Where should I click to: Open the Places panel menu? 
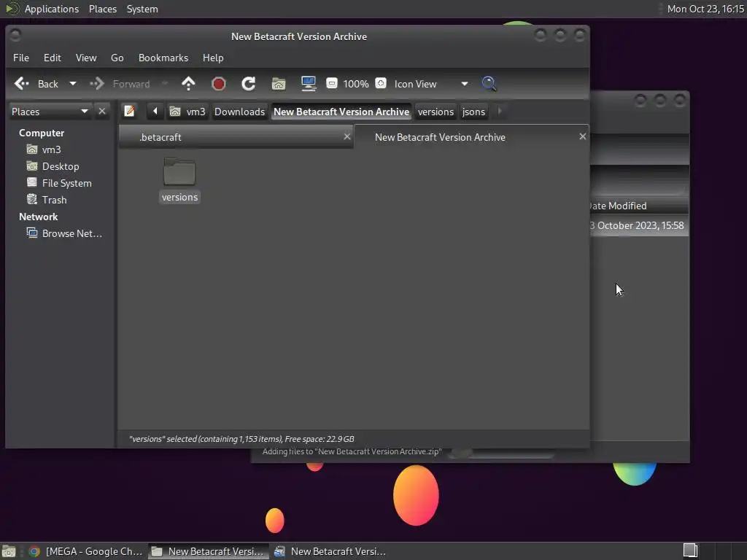click(x=103, y=9)
